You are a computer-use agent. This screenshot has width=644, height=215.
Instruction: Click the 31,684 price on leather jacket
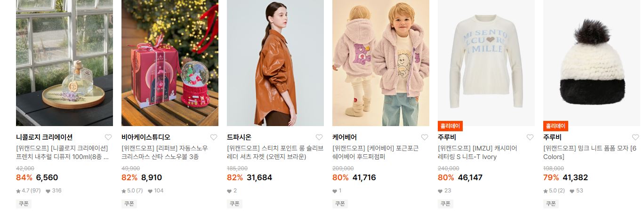(x=259, y=178)
